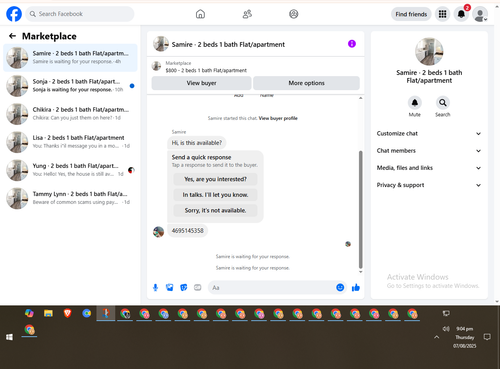Open the Home feed icon
Image resolution: width=500 pixels, height=369 pixels.
pos(200,14)
